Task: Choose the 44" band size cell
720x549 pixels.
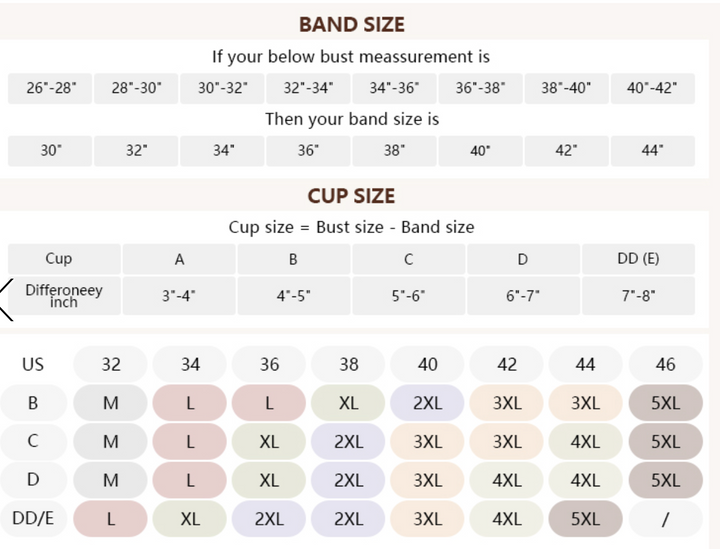Action: [652, 151]
